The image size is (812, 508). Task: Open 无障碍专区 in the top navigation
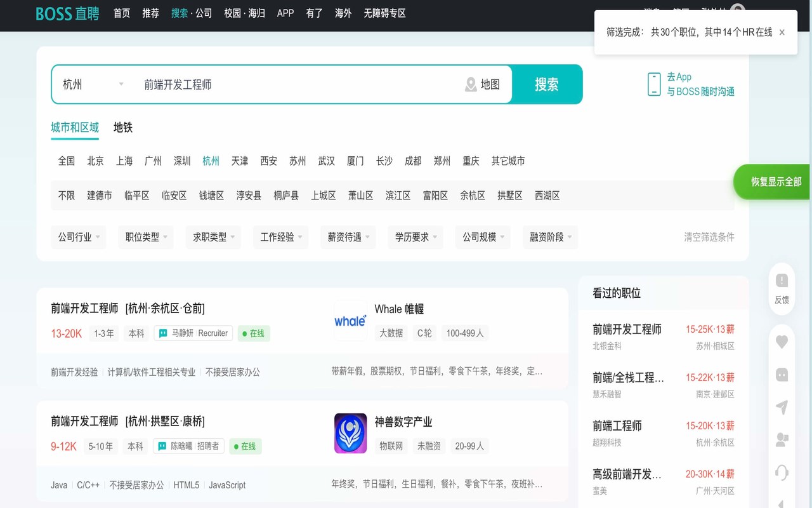coord(384,13)
